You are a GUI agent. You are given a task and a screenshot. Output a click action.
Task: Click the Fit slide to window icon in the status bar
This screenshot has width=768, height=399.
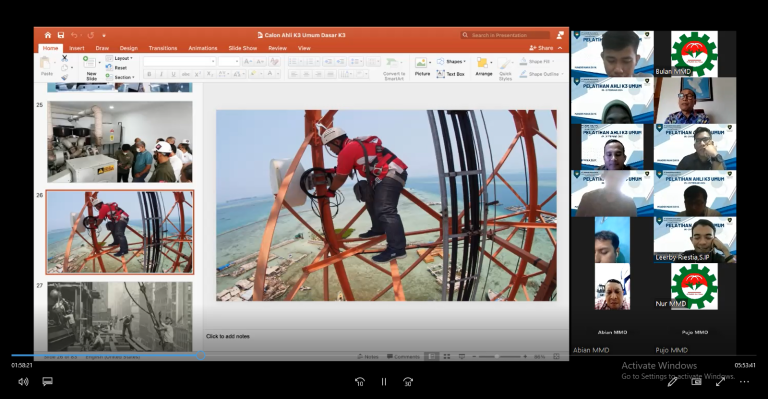(x=556, y=357)
